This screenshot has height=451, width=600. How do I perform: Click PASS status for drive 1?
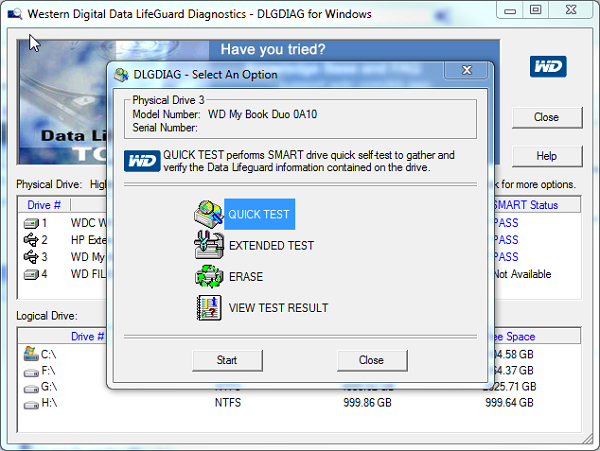tap(506, 223)
